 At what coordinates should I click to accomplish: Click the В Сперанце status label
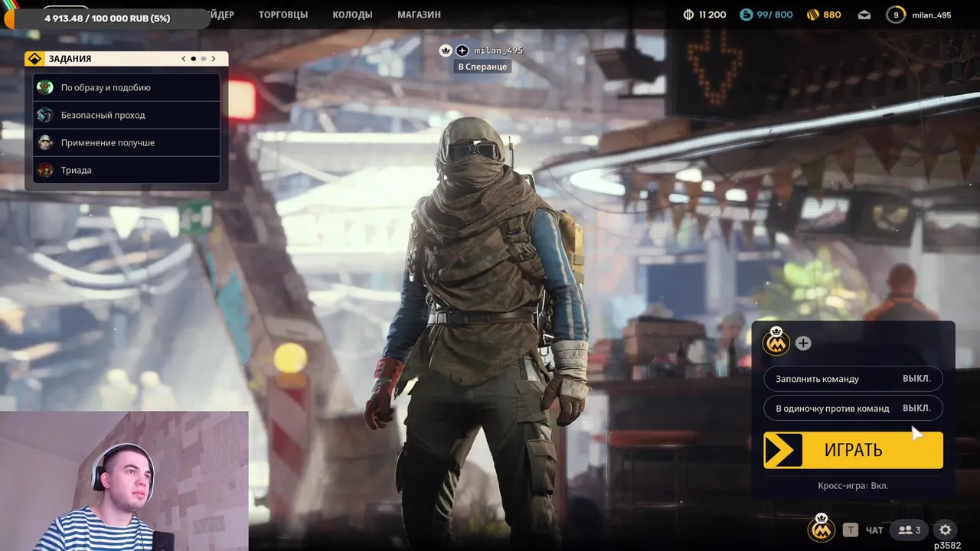tap(482, 67)
